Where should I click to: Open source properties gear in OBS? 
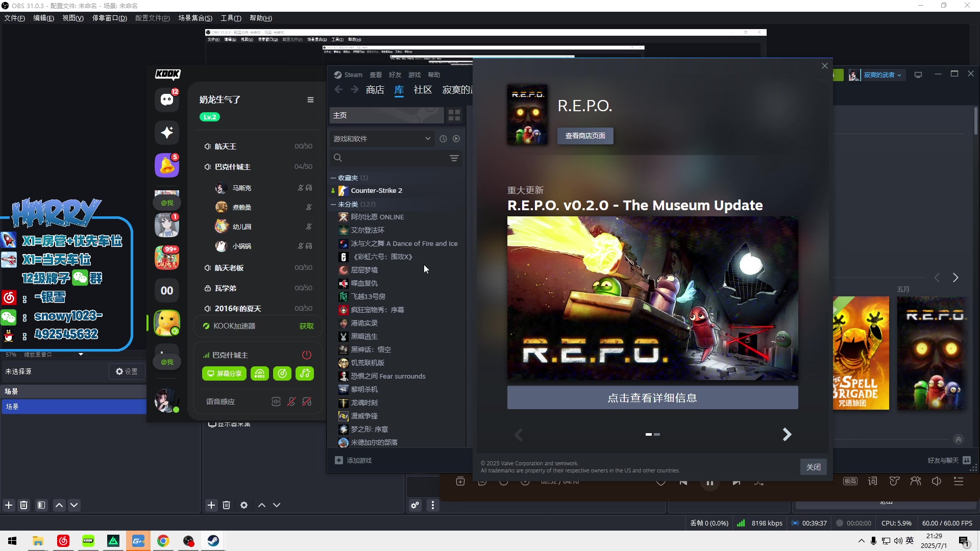(x=244, y=506)
